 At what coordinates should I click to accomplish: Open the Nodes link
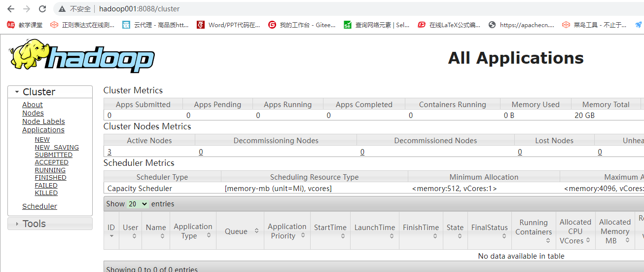(x=33, y=113)
